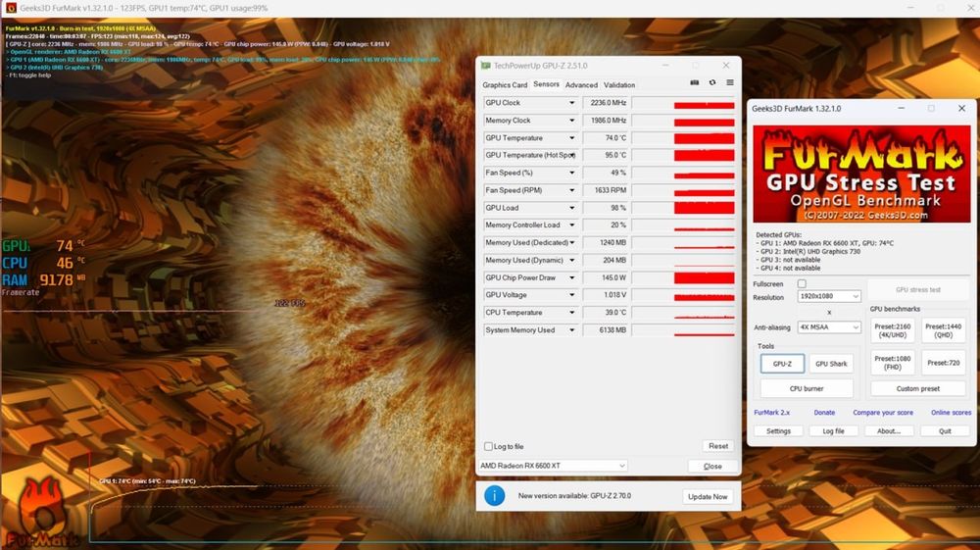Viewport: 980px width, 550px height.
Task: Click the FurMark GPU Stress Test banner
Action: (x=861, y=174)
